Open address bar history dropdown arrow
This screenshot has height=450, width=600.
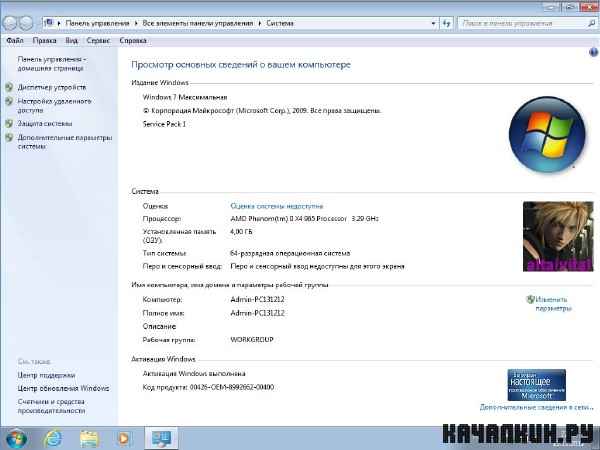433,23
